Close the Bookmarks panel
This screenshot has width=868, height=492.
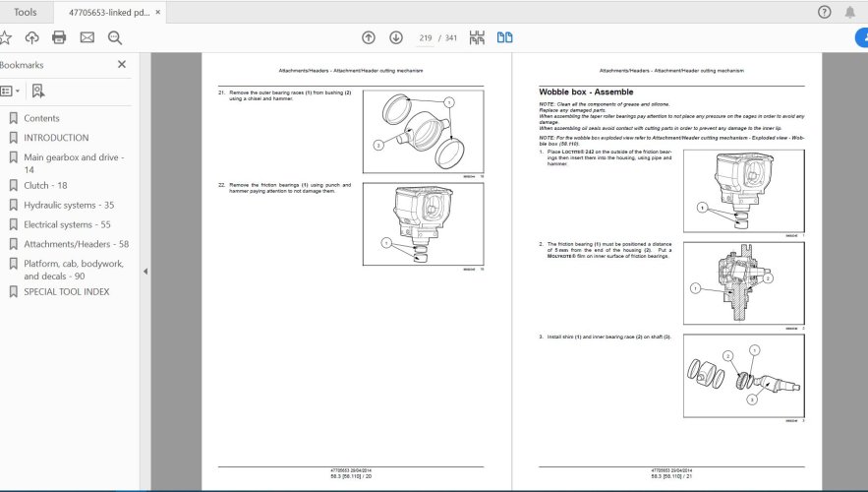[122, 64]
